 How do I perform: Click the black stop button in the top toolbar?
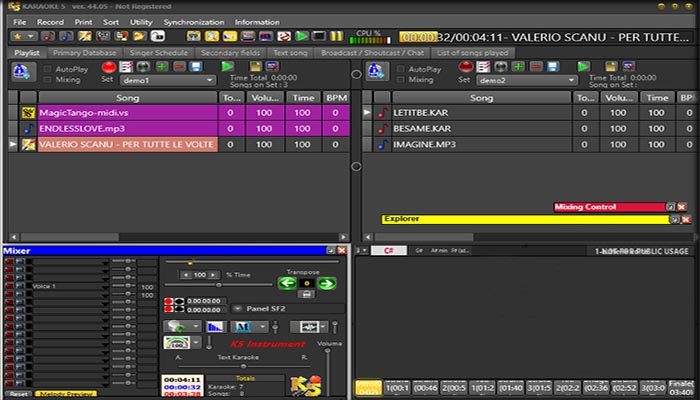point(319,36)
